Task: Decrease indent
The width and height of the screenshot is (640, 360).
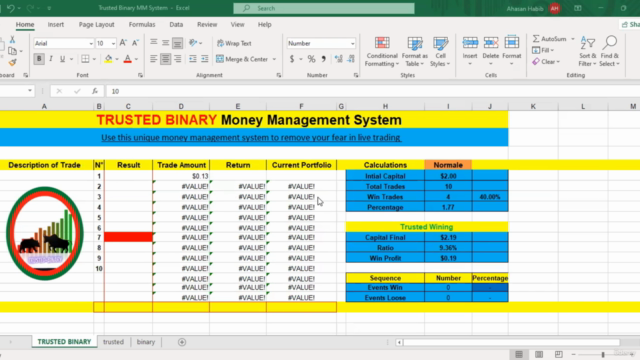Action: pos(193,59)
